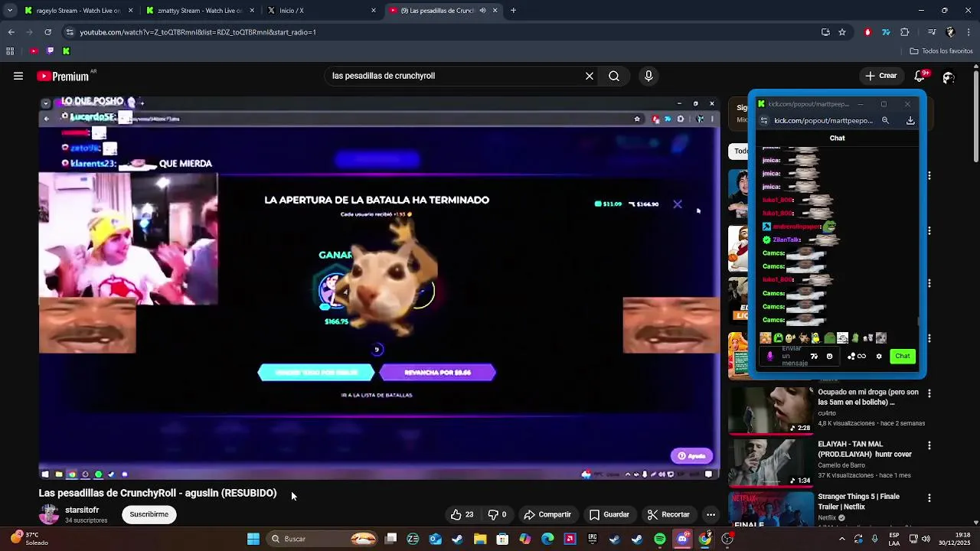Click the video player area
The width and height of the screenshot is (980, 551).
tap(379, 289)
